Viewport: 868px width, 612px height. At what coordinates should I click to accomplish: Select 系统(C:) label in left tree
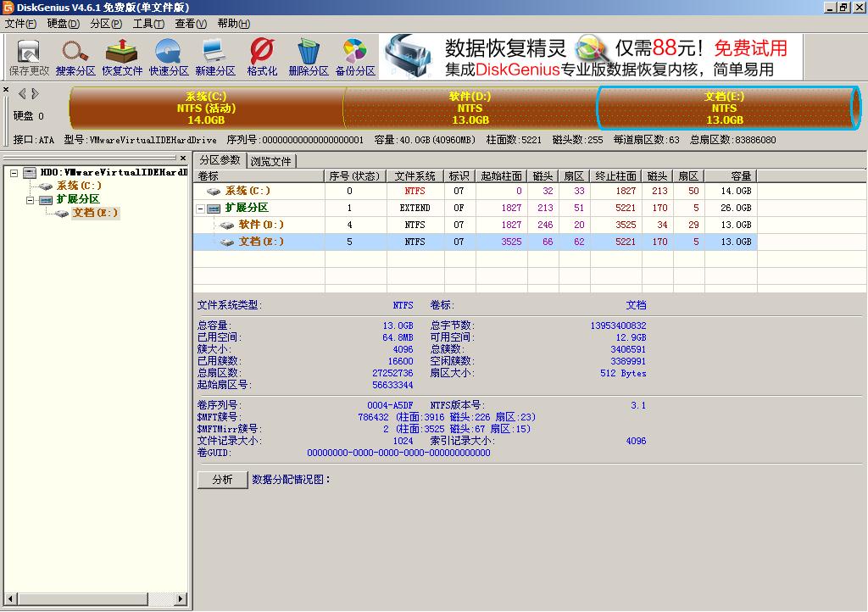tap(79, 186)
